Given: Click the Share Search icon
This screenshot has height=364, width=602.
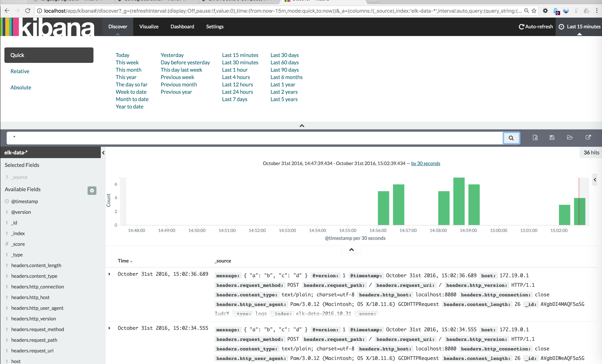Looking at the screenshot, I should pos(588,137).
